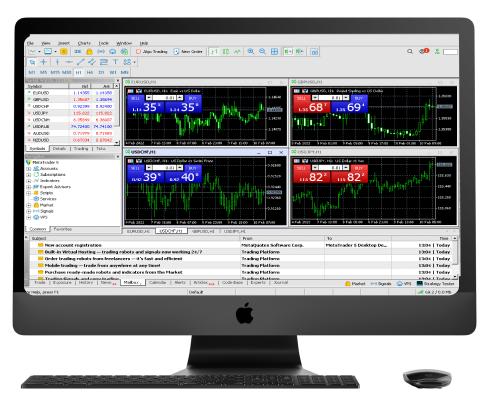The image size is (499, 400).
Task: Expand the Accounts node in Navigator
Action: 29,169
